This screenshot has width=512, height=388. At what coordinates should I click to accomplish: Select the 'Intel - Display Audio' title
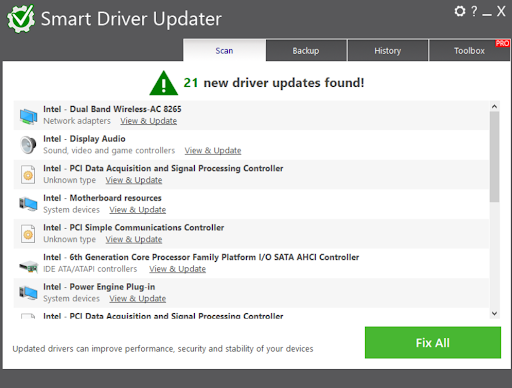(84, 139)
